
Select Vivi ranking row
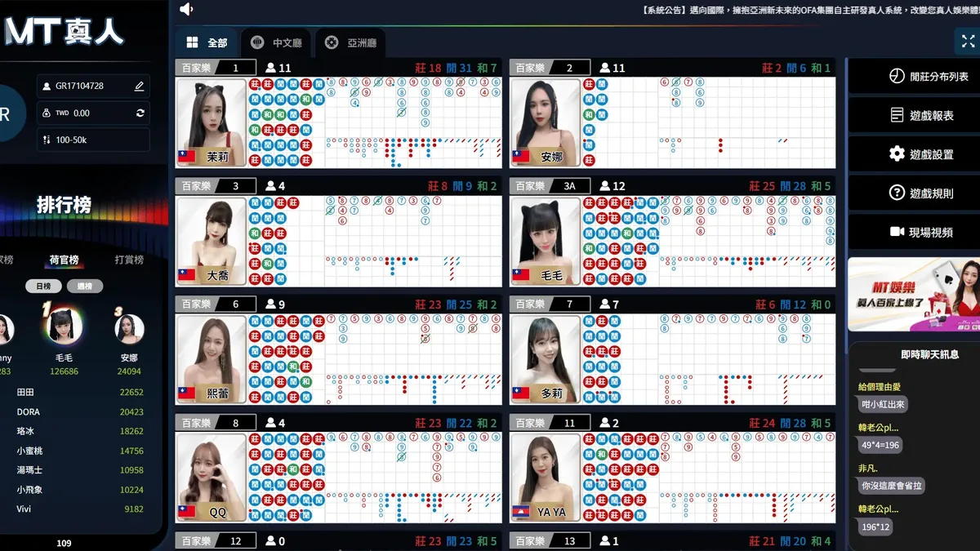(x=80, y=509)
